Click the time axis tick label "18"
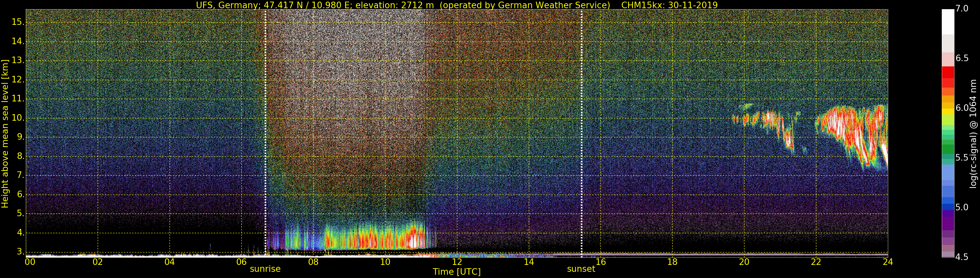This screenshot has height=278, width=980. click(673, 262)
